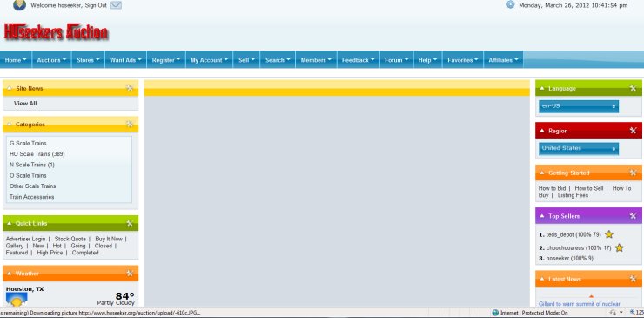Screen dimensions: 644x318
Task: Click the gold star beside teds_depot
Action: pyautogui.click(x=609, y=234)
